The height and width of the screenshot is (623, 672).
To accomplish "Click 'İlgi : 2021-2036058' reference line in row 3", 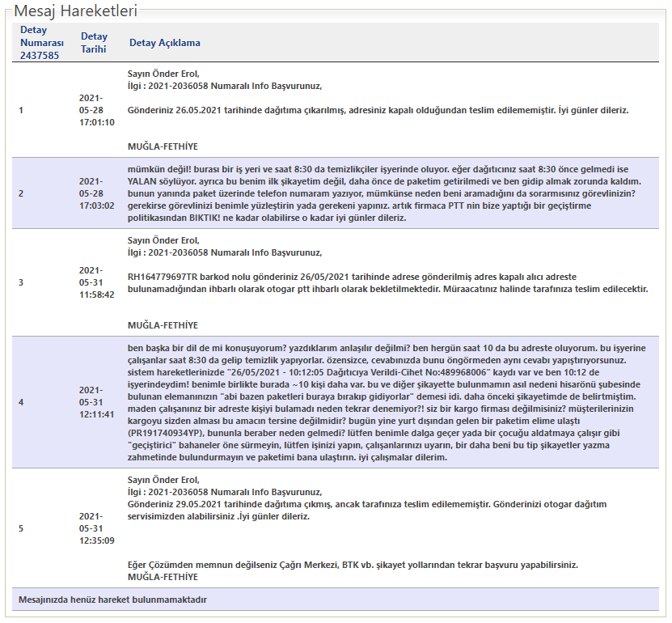I will [x=225, y=252].
